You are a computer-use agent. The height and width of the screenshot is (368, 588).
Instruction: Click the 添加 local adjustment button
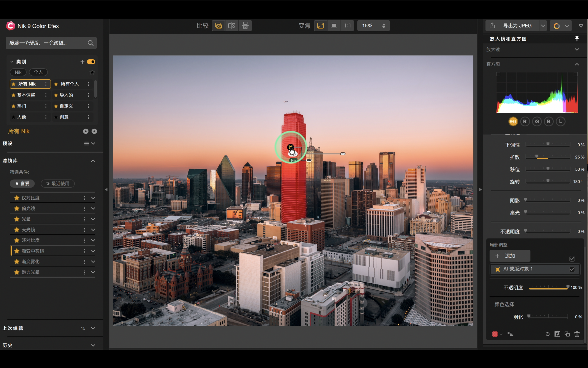[510, 256]
